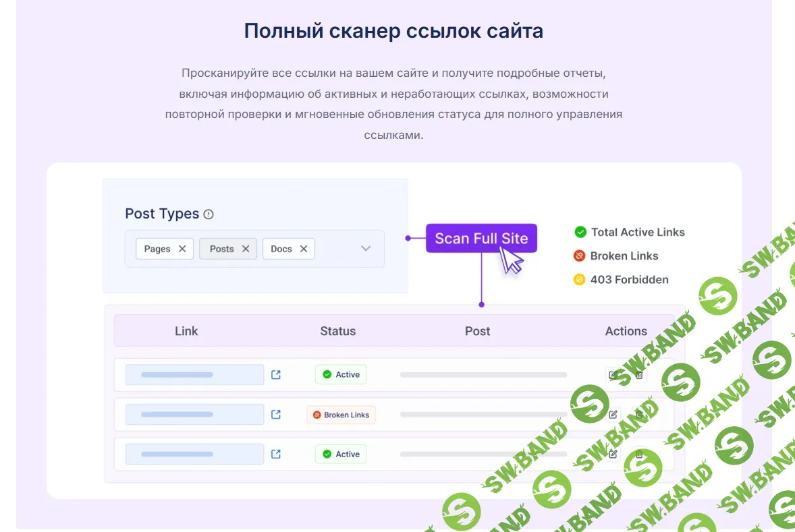Viewport: 795px width, 532px height.
Task: Remove the Pages tag with its X
Action: click(182, 249)
